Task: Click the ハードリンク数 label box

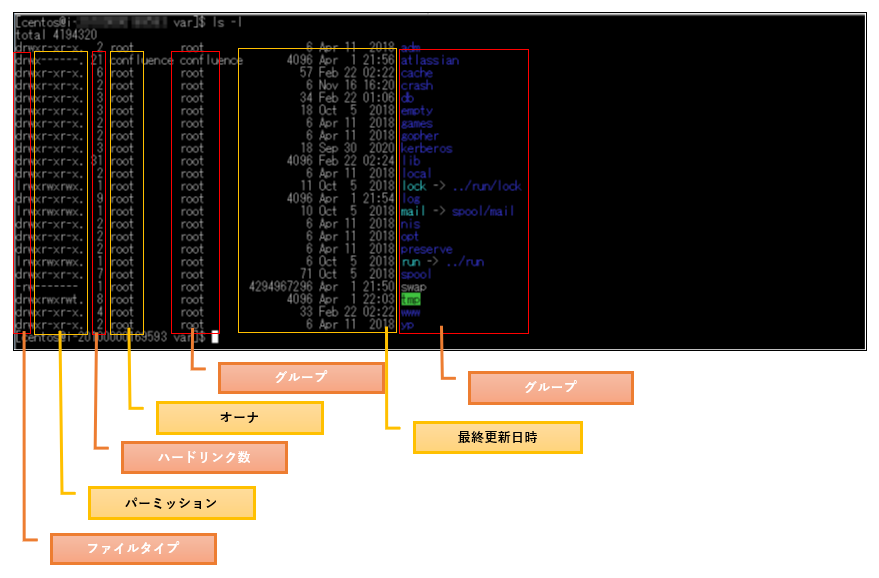Action: [x=204, y=457]
